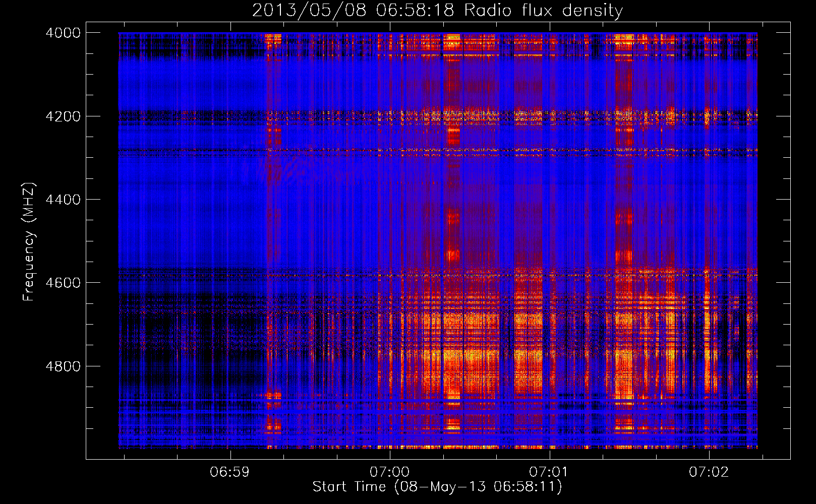This screenshot has height=504, width=816.
Task: Click the 06:59 time axis label
Action: click(x=230, y=472)
